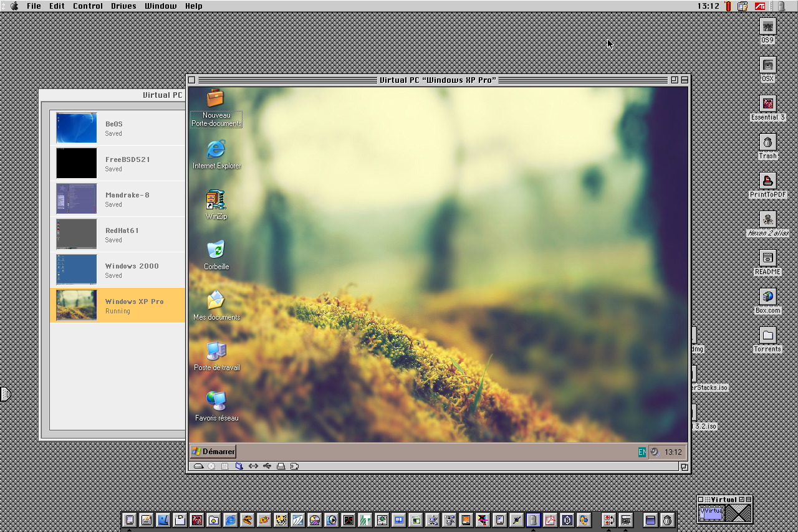Click the Virtual PC window title bar
The image size is (798, 532).
tap(438, 80)
